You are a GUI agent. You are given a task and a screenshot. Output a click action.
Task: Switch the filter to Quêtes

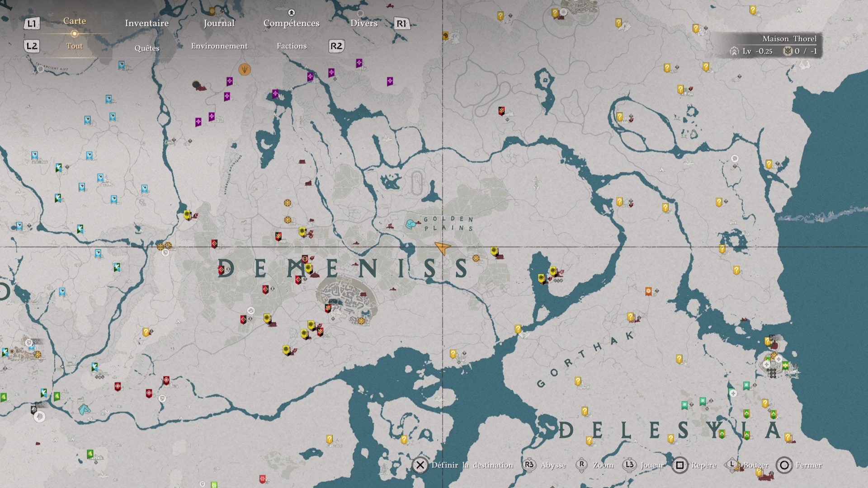tap(147, 48)
